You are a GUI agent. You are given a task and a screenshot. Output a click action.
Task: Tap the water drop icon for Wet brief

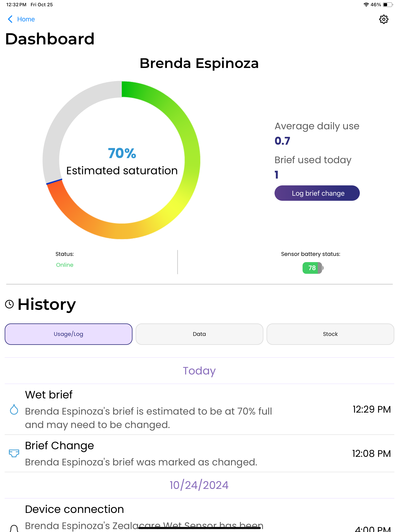pyautogui.click(x=14, y=409)
